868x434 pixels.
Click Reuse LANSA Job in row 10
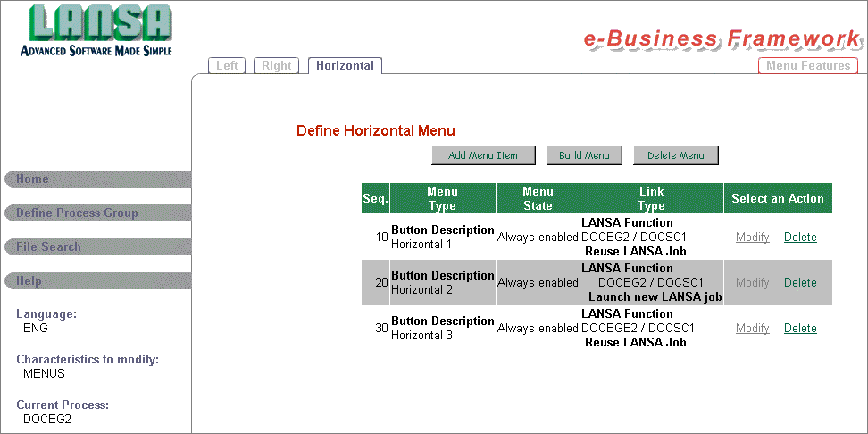(x=636, y=251)
